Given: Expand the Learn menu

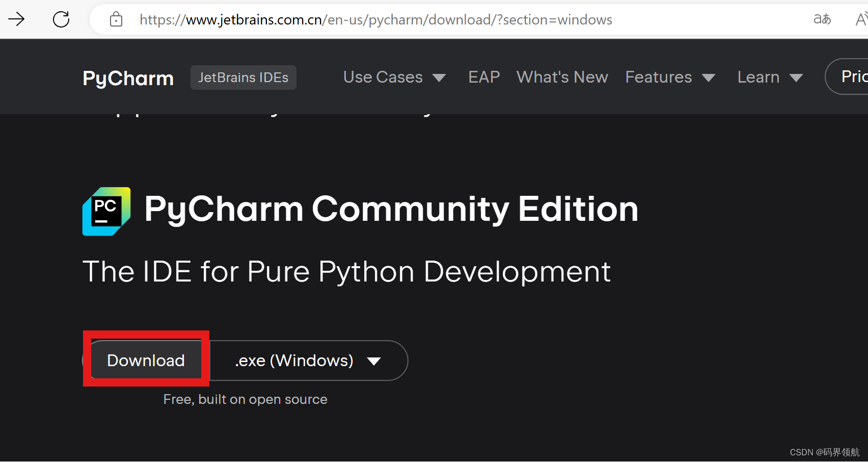Looking at the screenshot, I should [770, 77].
